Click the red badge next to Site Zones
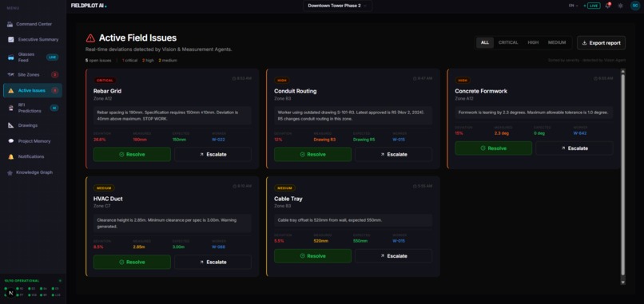Viewport: 644px width, 304px height. [x=54, y=75]
